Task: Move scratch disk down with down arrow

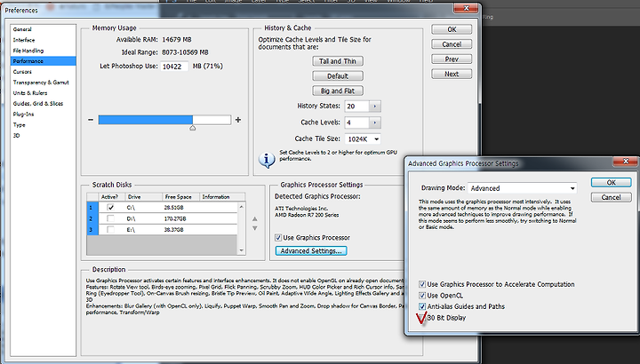Action: [255, 228]
